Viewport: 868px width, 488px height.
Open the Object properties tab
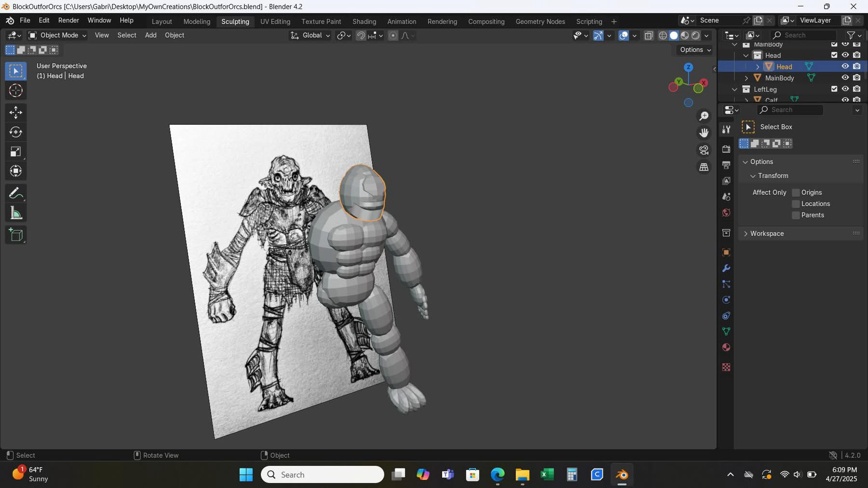[x=726, y=252]
